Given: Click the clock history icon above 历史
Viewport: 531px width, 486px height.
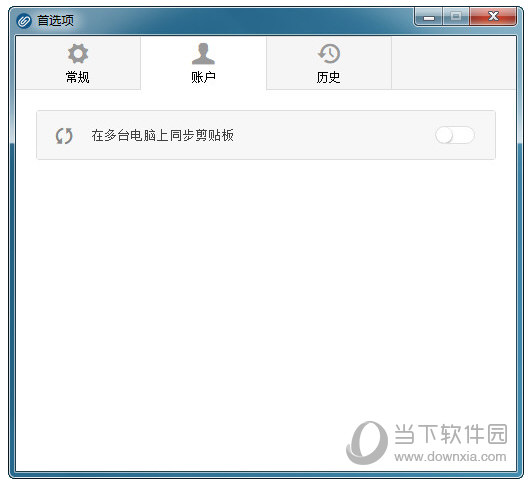Looking at the screenshot, I should click(x=329, y=54).
